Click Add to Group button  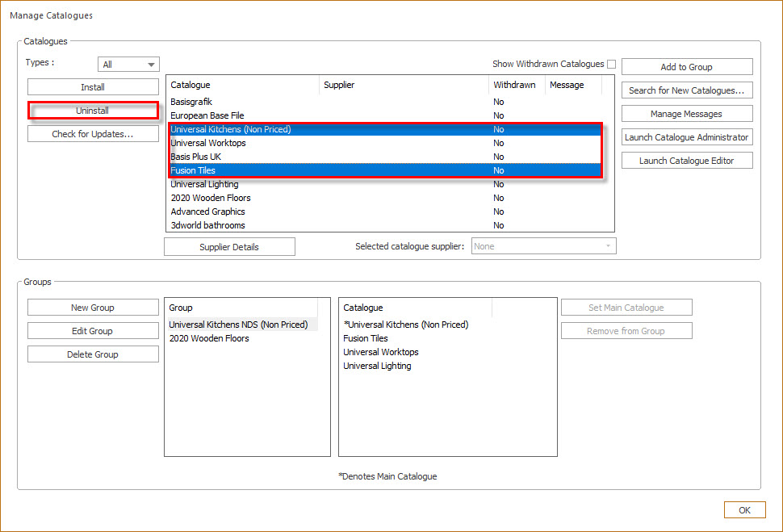[687, 67]
